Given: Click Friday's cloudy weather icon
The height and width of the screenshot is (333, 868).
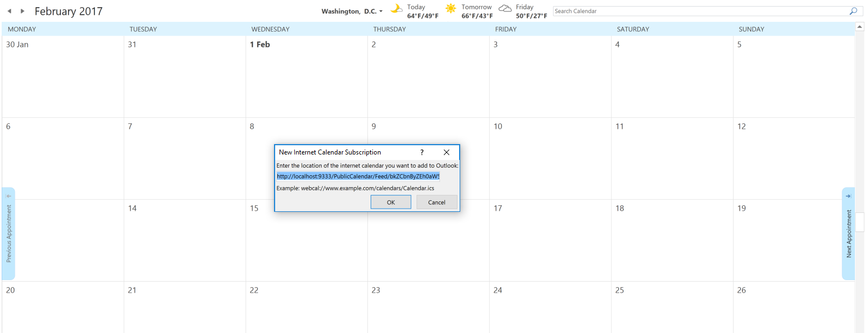Looking at the screenshot, I should (506, 8).
